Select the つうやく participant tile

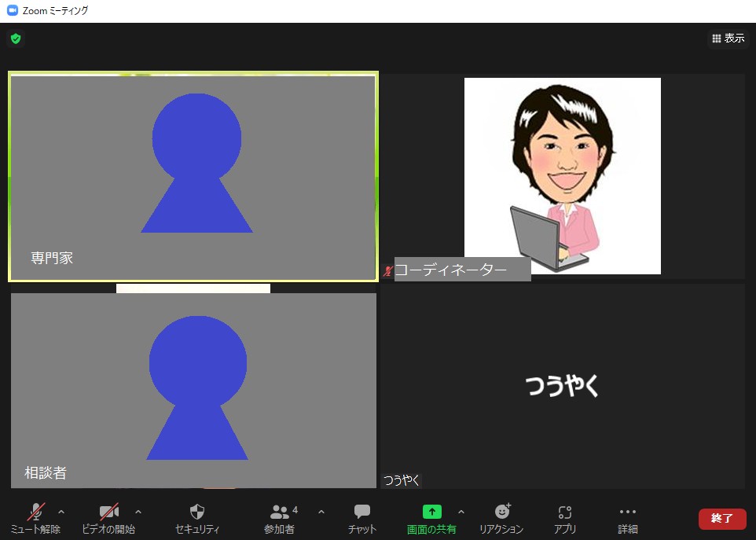tap(562, 386)
